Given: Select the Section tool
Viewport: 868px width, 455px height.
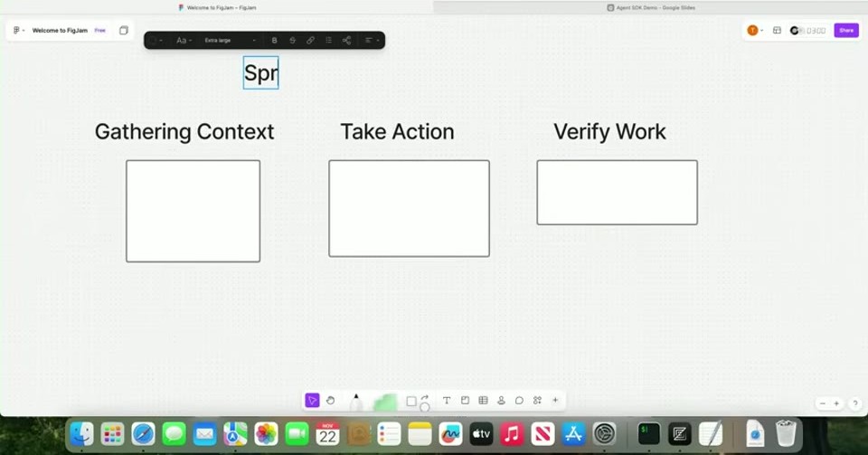Looking at the screenshot, I should (x=465, y=400).
